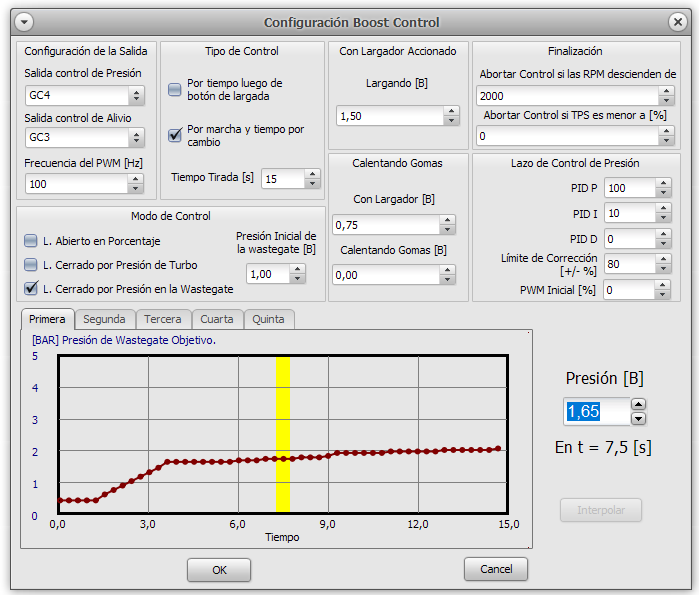Select the Primera gear tab
Viewport: 699px width, 595px height.
click(47, 319)
